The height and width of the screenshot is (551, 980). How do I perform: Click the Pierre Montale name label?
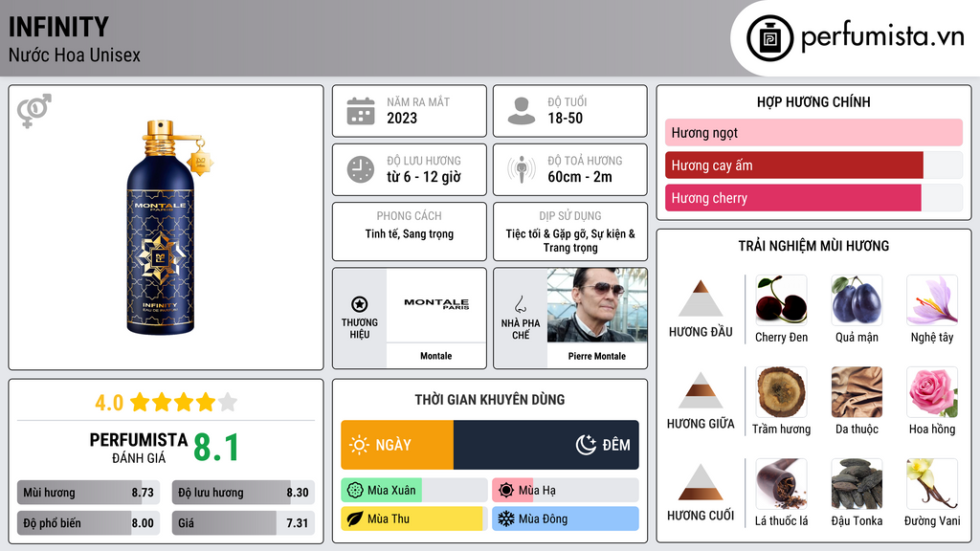(597, 356)
